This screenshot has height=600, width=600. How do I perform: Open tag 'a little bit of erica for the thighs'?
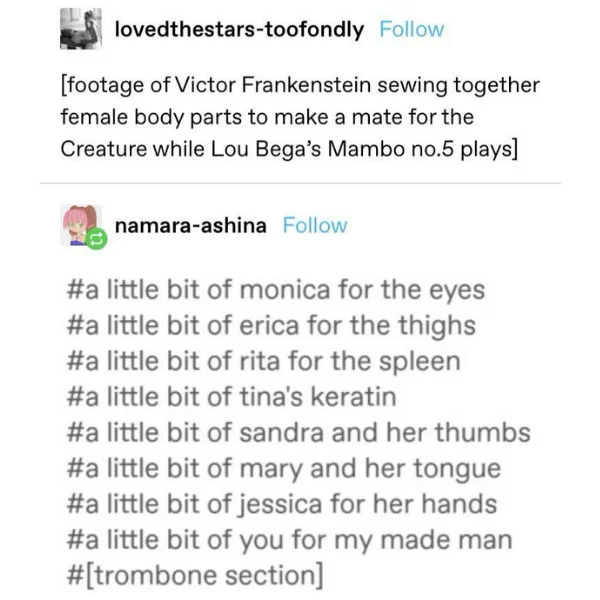(271, 326)
